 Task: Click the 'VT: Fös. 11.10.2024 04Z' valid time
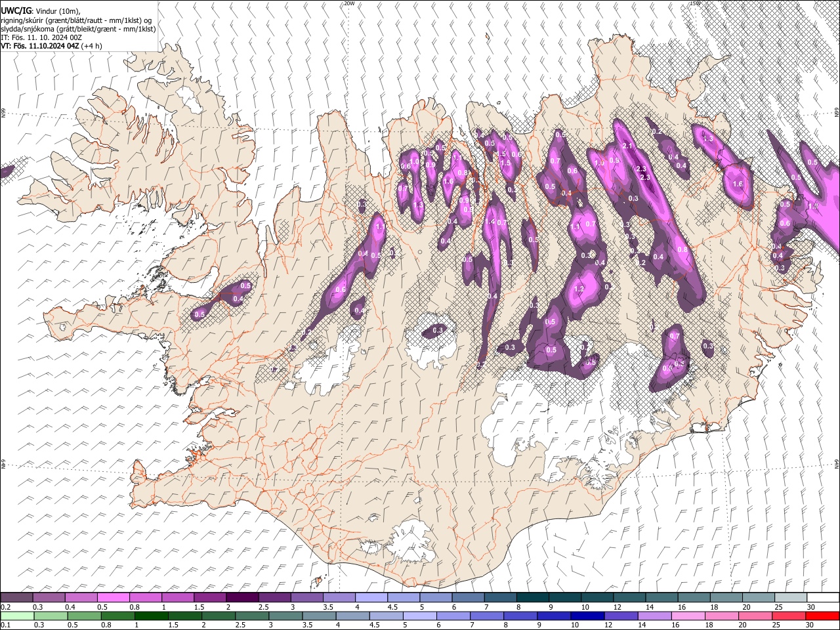[x=40, y=46]
